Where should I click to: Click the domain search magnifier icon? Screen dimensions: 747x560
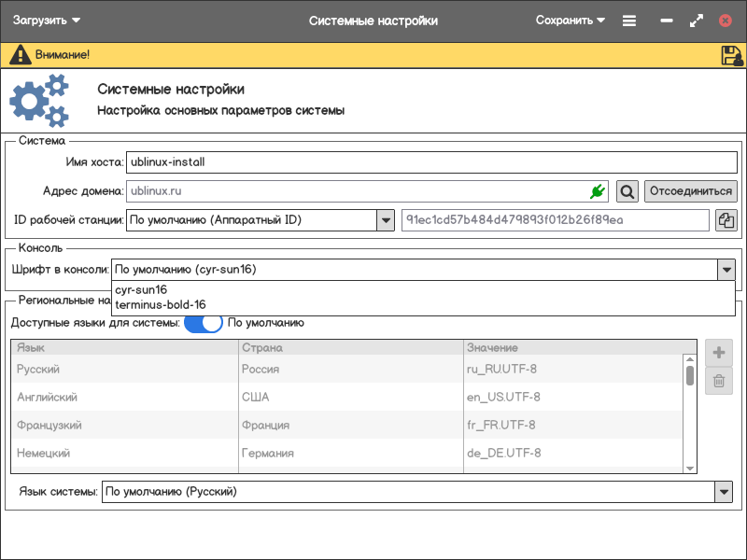click(x=627, y=191)
